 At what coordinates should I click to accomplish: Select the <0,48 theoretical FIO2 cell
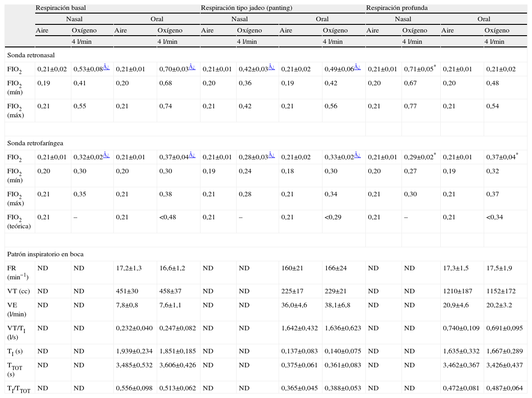[x=167, y=218]
